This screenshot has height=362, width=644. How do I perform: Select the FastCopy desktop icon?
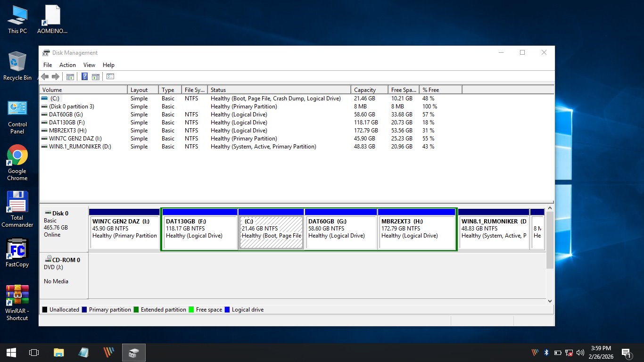17,253
